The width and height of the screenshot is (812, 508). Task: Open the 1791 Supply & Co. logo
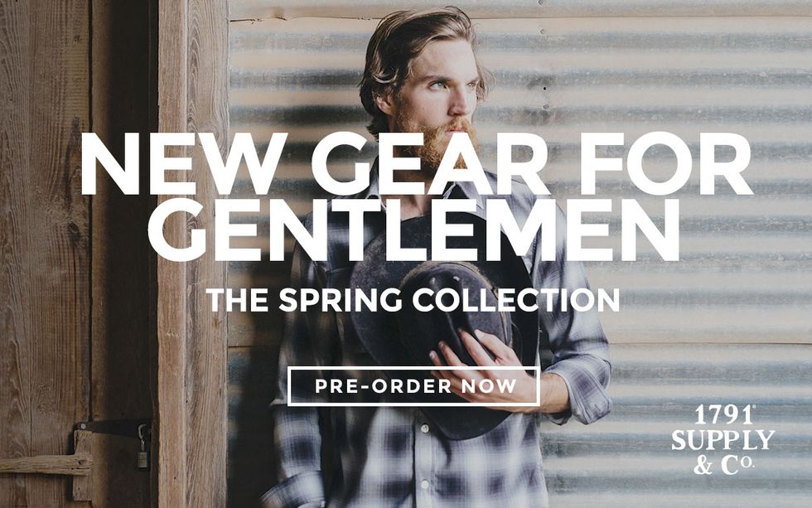tap(723, 440)
